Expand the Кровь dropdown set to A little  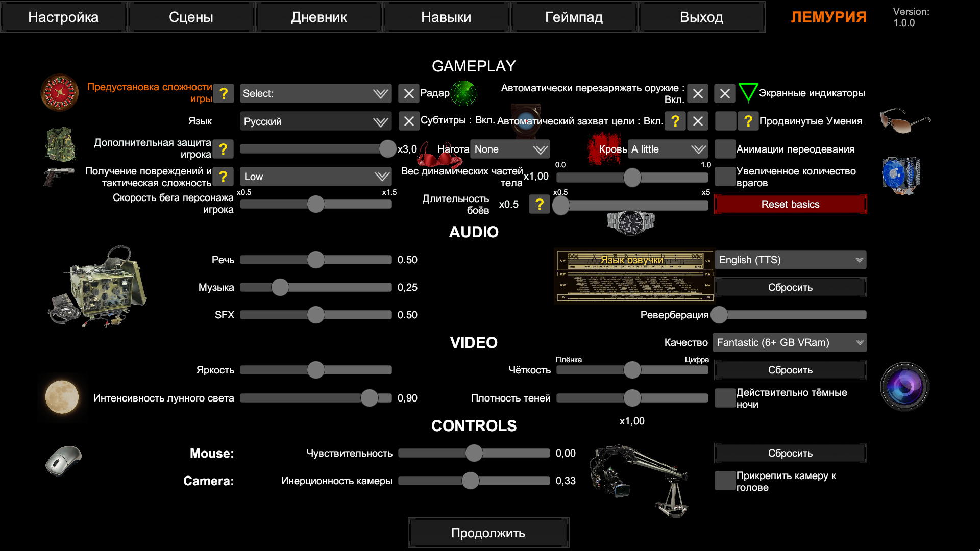[x=668, y=149]
